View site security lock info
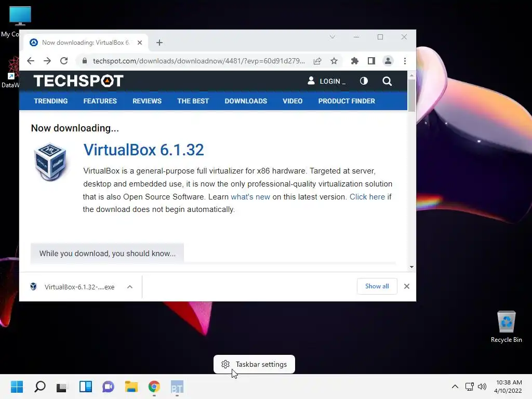The image size is (532, 399). click(85, 61)
